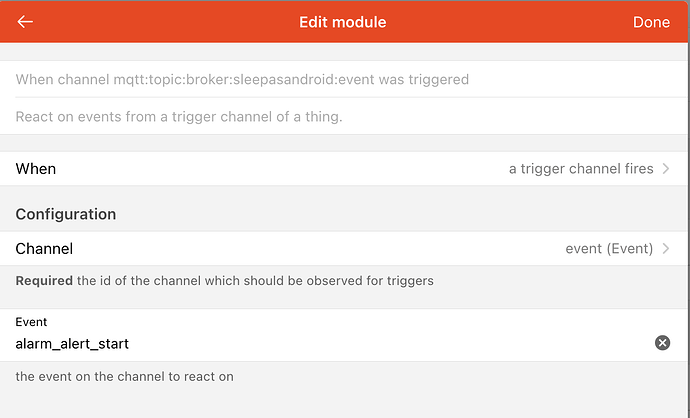Viewport: 690px width, 418px height.
Task: Click 'the event on the channel' hint
Action: click(125, 377)
